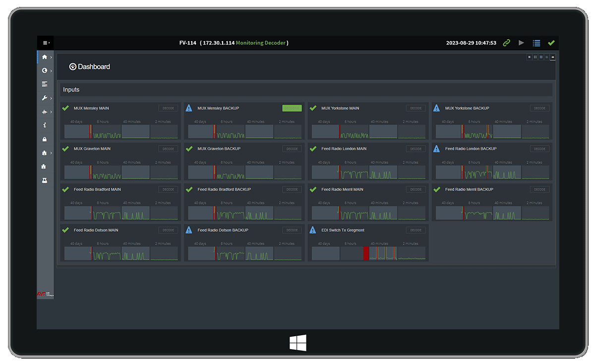The image size is (595, 364).
Task: Select the single-square layout option
Action: (x=529, y=57)
